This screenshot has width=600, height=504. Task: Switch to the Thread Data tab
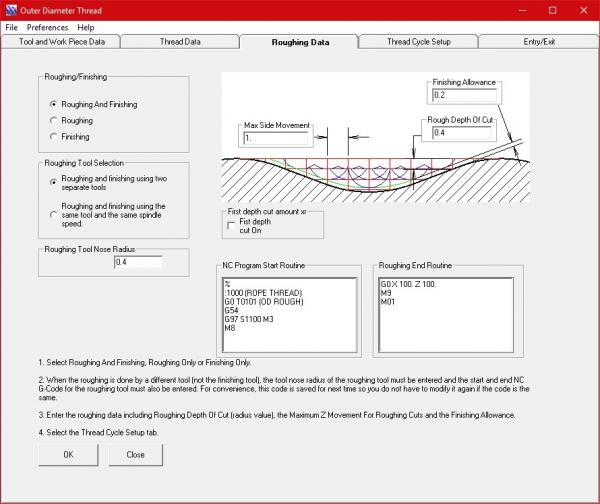click(x=180, y=42)
